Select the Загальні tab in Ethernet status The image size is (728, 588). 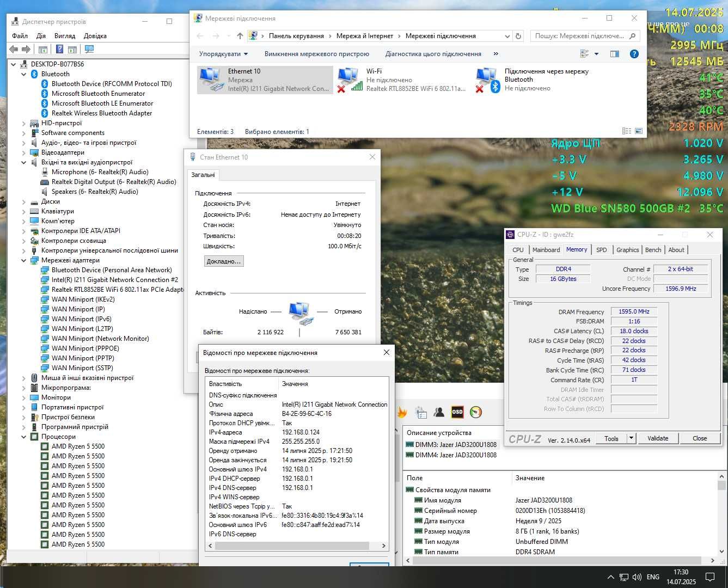(203, 175)
